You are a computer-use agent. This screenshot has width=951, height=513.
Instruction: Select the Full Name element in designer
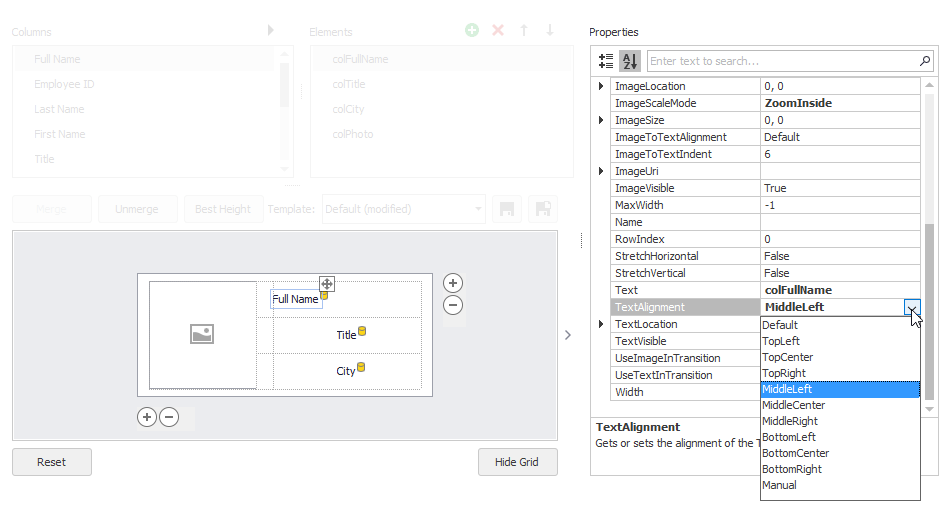(295, 299)
